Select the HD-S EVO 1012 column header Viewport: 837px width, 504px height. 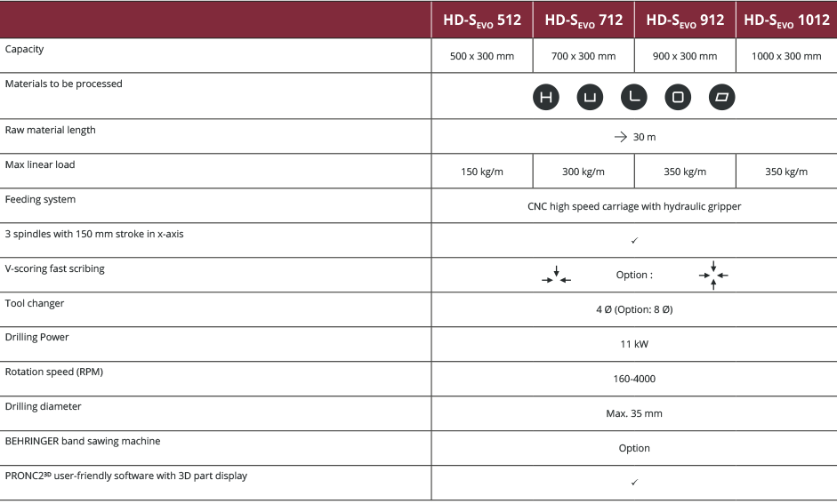(786, 20)
